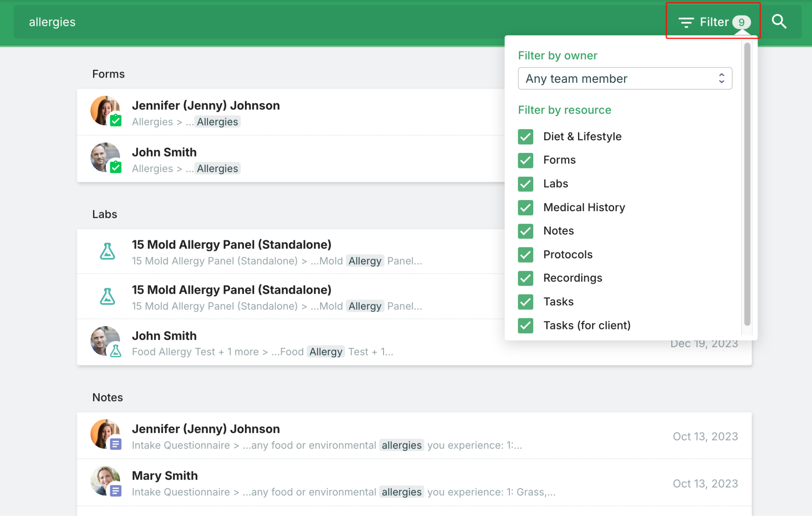
Task: Click the magnifying glass search icon
Action: click(779, 22)
